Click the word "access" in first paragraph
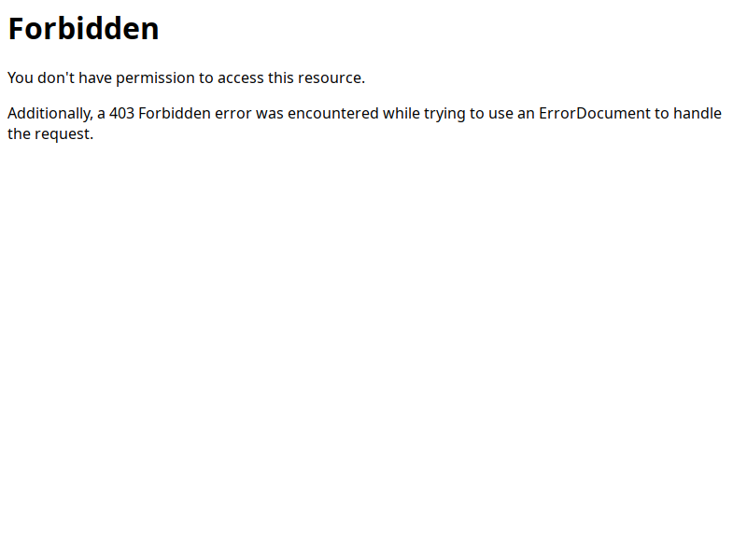Image resolution: width=747 pixels, height=560 pixels. pos(241,78)
